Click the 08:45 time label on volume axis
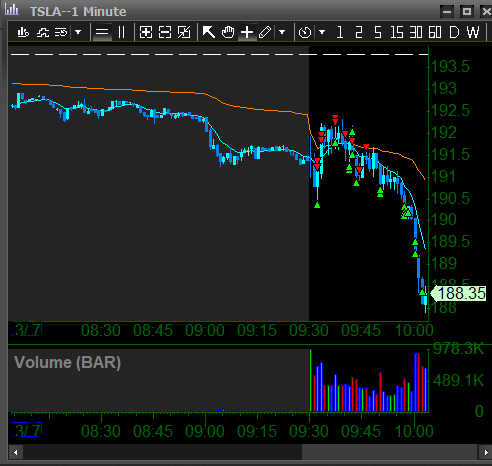This screenshot has width=492, height=466. (x=153, y=432)
